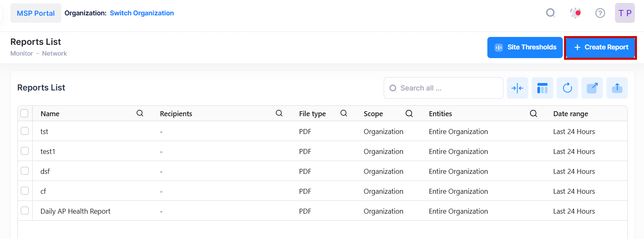Click the Site Thresholds button
Image resolution: width=644 pixels, height=239 pixels.
pyautogui.click(x=525, y=47)
